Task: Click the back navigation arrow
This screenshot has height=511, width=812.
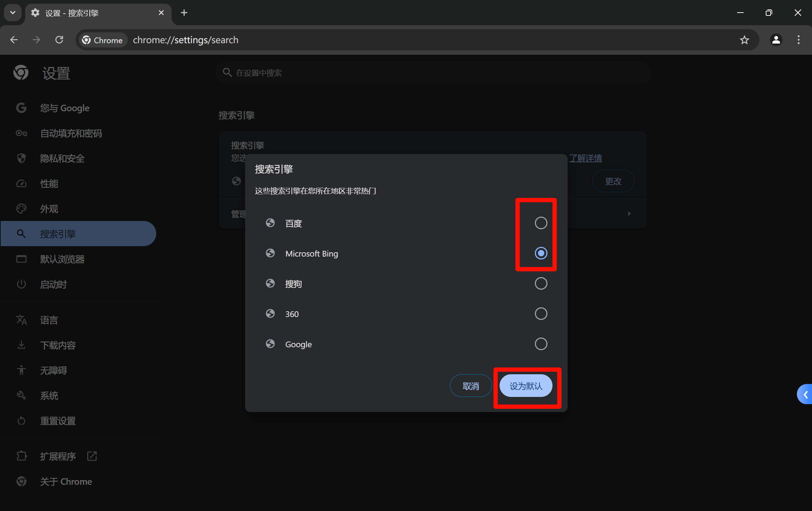Action: click(x=14, y=40)
